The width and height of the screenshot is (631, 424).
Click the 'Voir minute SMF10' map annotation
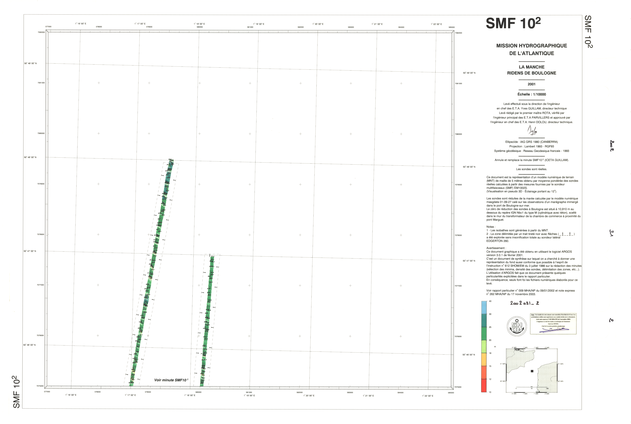171,380
